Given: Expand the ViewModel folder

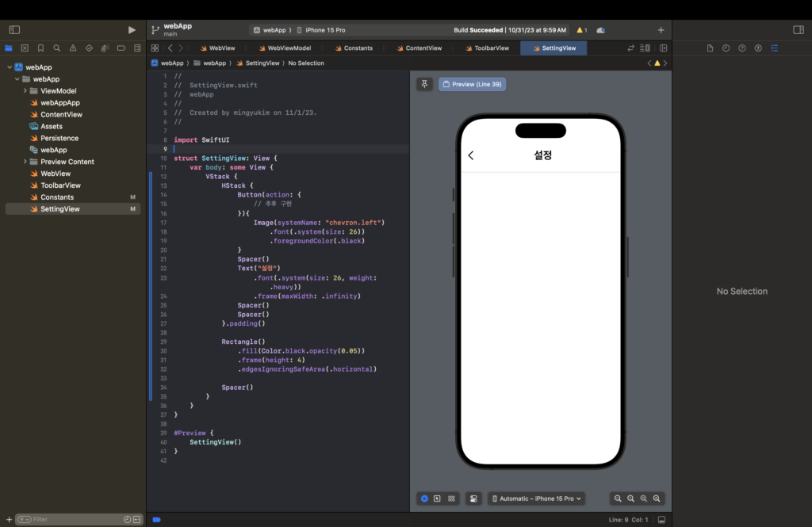Looking at the screenshot, I should pos(25,91).
